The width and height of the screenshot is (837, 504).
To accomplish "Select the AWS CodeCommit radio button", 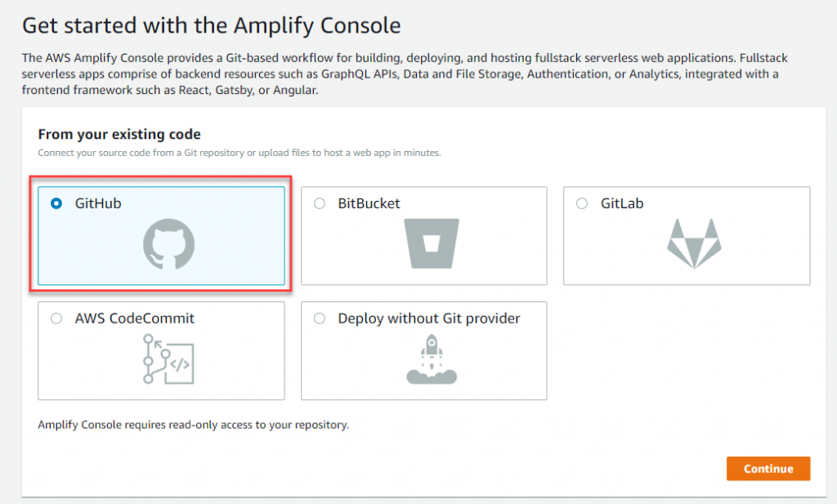I will tap(56, 319).
